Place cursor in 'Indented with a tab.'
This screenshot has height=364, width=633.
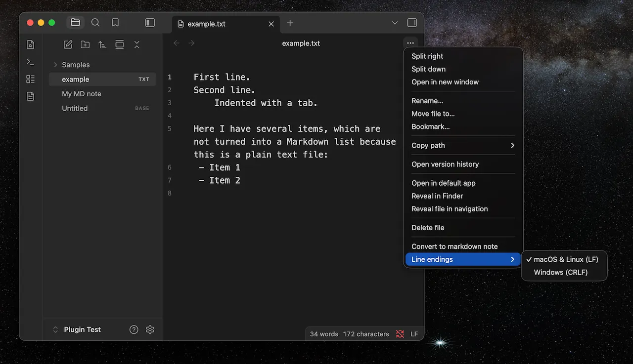(x=266, y=103)
